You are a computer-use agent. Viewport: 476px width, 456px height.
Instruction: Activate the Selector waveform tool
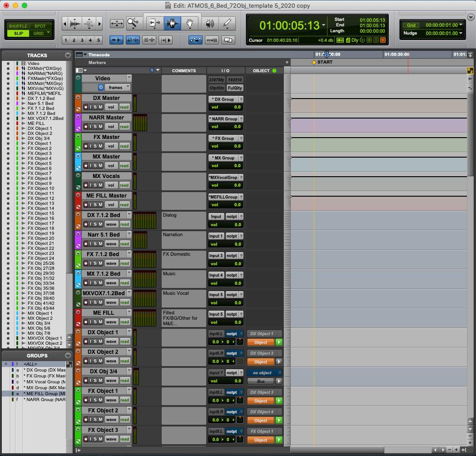point(172,24)
